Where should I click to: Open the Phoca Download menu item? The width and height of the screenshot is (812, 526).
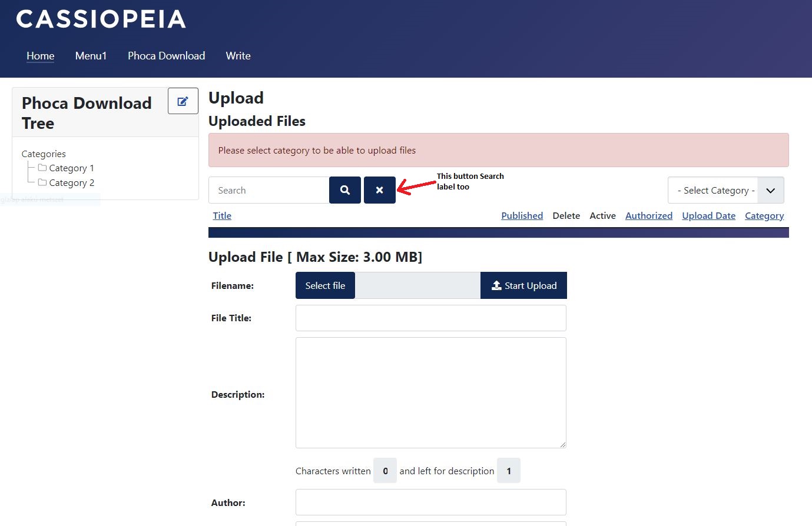167,56
